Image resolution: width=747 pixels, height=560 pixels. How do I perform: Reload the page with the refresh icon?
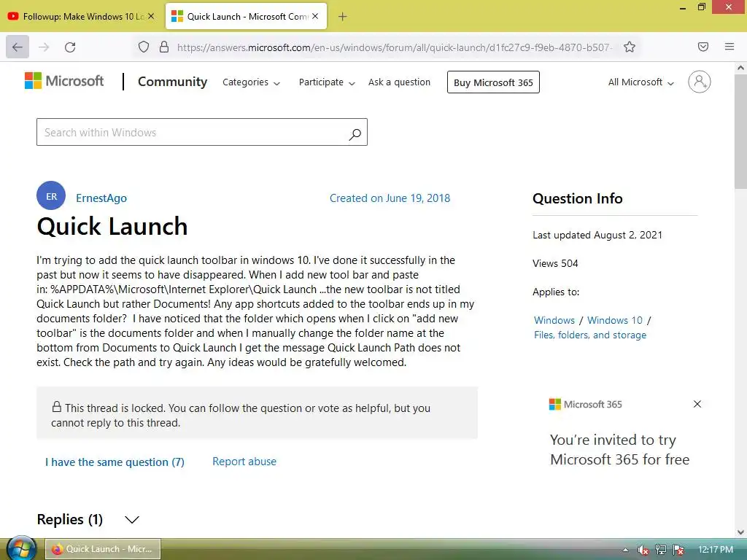tap(70, 47)
